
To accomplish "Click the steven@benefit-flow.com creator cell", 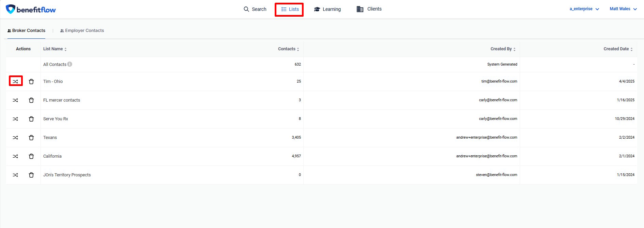I will [x=497, y=175].
